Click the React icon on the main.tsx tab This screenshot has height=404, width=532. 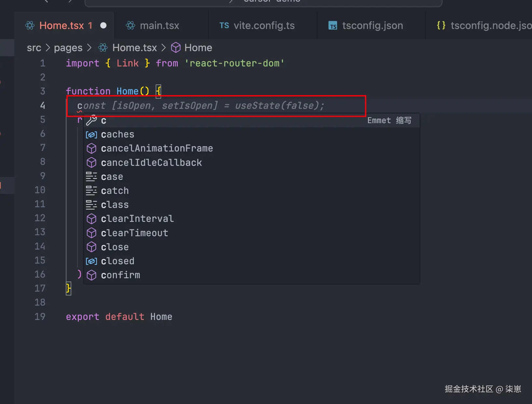coord(131,25)
